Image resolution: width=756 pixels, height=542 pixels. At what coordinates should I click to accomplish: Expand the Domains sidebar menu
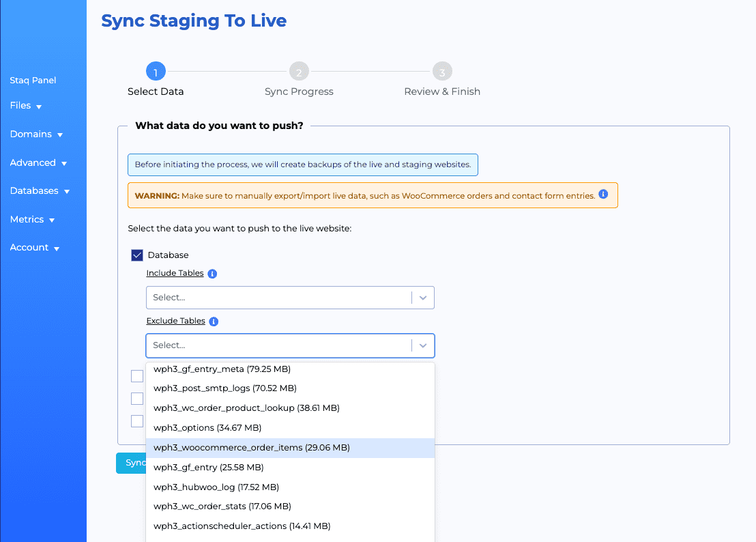pyautogui.click(x=31, y=134)
